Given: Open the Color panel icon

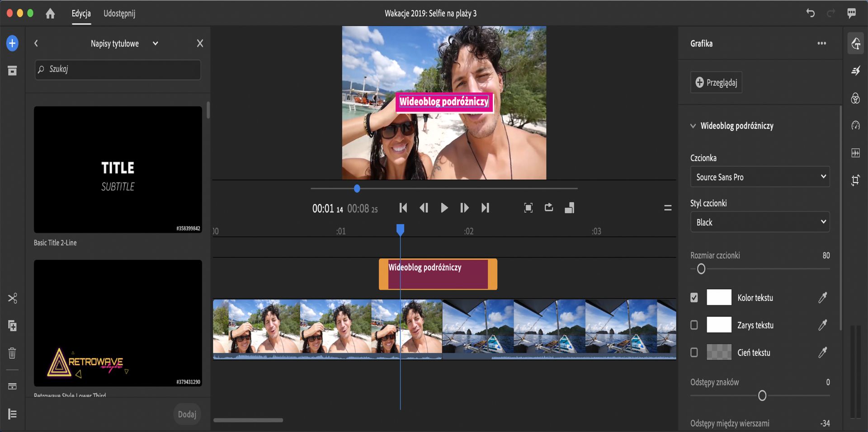Looking at the screenshot, I should [x=855, y=98].
